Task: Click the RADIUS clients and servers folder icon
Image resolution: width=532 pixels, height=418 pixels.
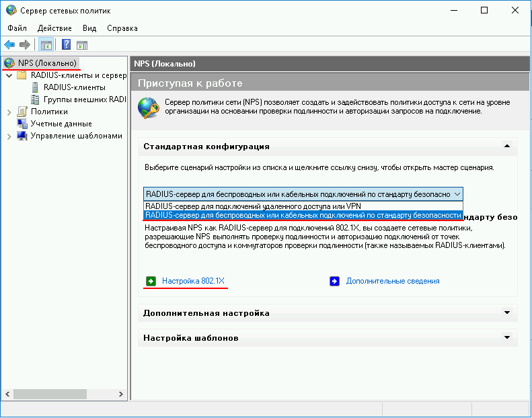Action: 22,75
